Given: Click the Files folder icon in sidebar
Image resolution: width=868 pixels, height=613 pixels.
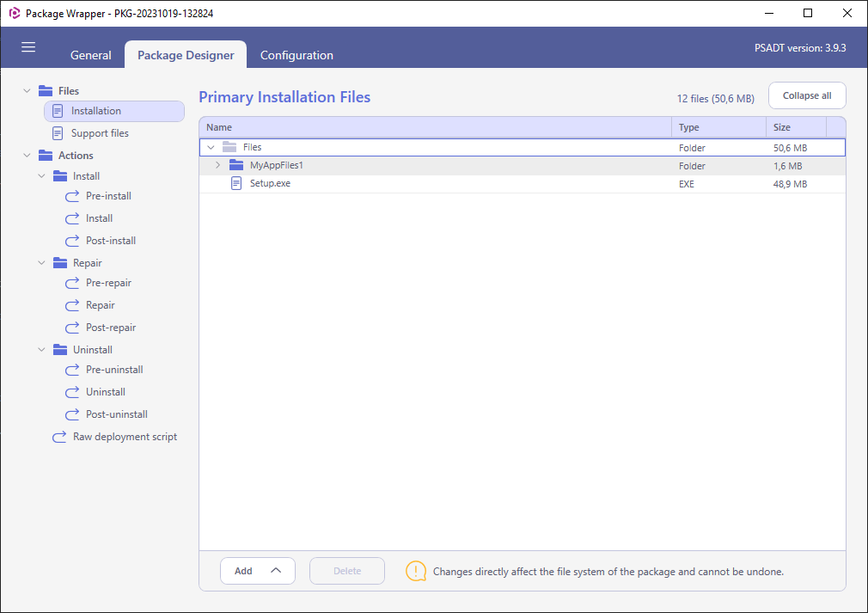Looking at the screenshot, I should [x=46, y=90].
